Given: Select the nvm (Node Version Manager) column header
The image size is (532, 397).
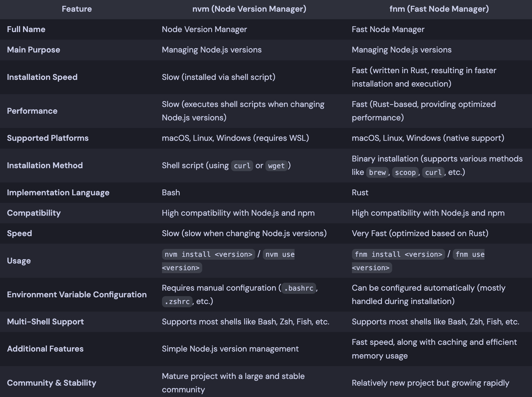Looking at the screenshot, I should pyautogui.click(x=250, y=9).
